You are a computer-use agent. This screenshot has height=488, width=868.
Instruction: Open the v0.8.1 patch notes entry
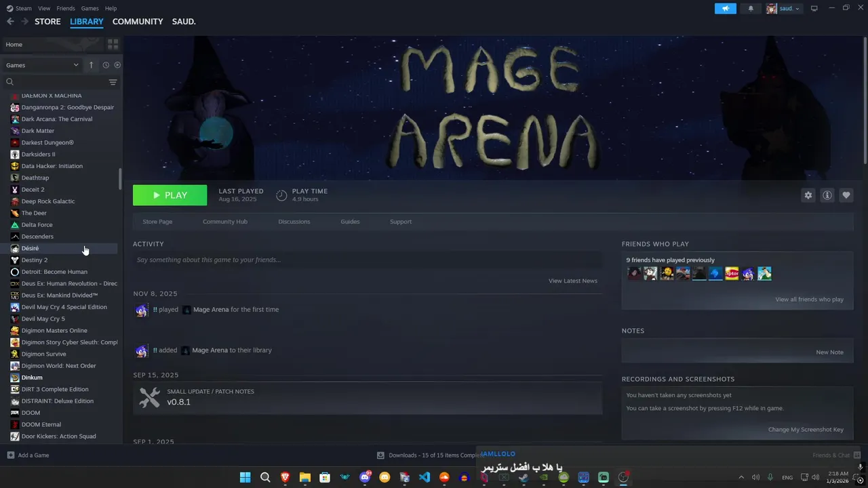coord(368,397)
